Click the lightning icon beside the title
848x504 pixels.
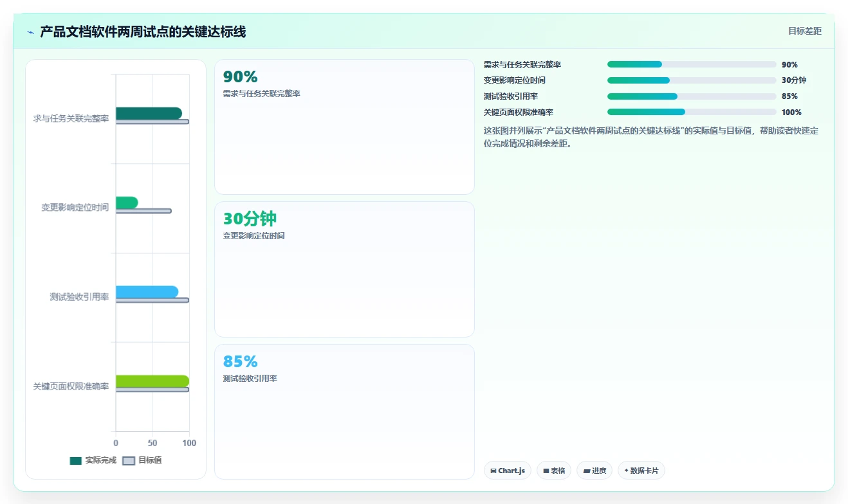(x=30, y=32)
